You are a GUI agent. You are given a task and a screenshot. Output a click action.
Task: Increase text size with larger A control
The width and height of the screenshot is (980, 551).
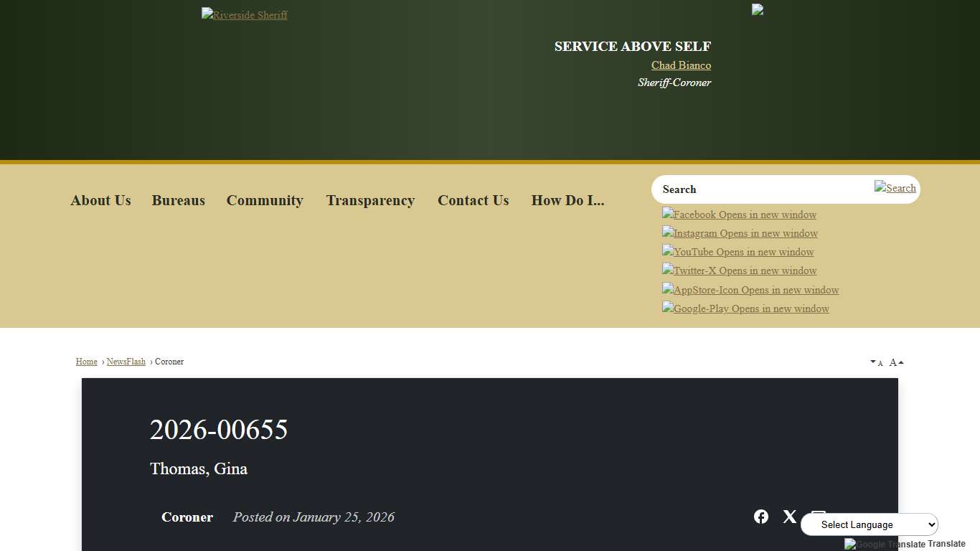click(894, 362)
